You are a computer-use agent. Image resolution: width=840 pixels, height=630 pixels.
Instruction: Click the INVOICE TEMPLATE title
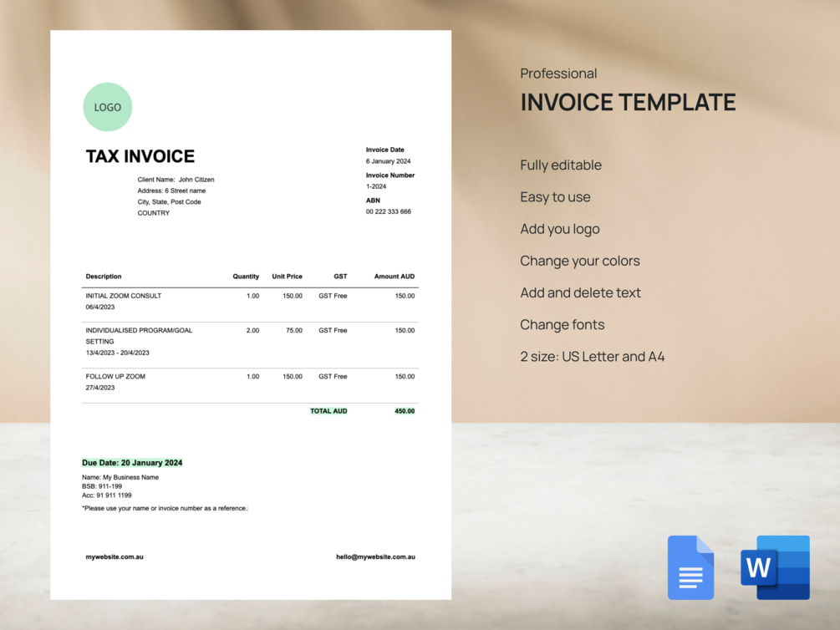coord(628,102)
